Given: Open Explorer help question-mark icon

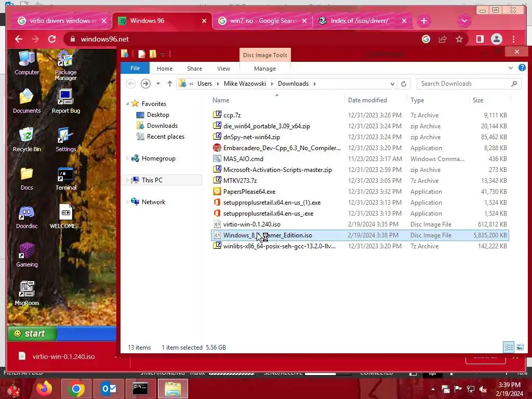Looking at the screenshot, I should (522, 68).
